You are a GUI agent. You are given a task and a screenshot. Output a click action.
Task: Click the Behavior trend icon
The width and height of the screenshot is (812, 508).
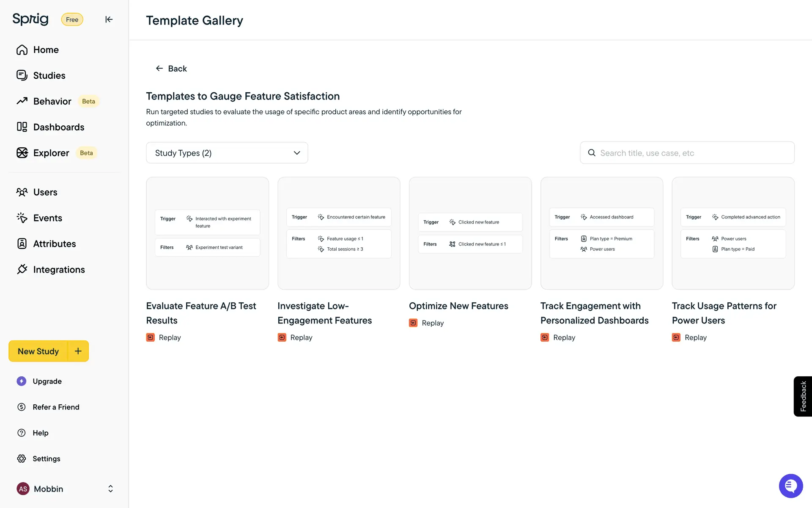click(x=22, y=101)
